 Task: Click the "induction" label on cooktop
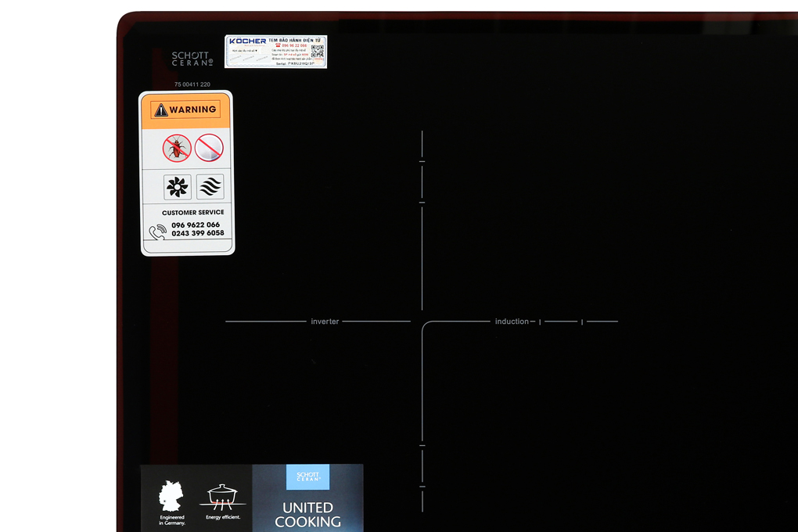click(x=512, y=322)
